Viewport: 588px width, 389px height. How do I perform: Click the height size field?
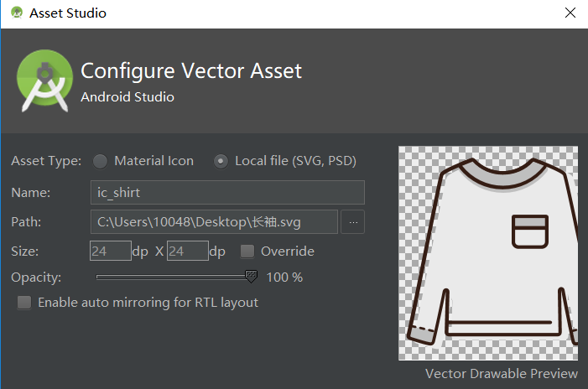[188, 251]
